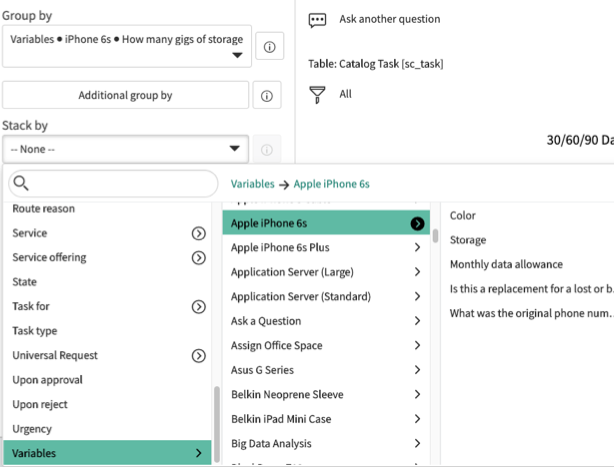Viewport: 614px width, 467px height.
Task: Select Application Server (Large) item
Action: click(x=326, y=272)
